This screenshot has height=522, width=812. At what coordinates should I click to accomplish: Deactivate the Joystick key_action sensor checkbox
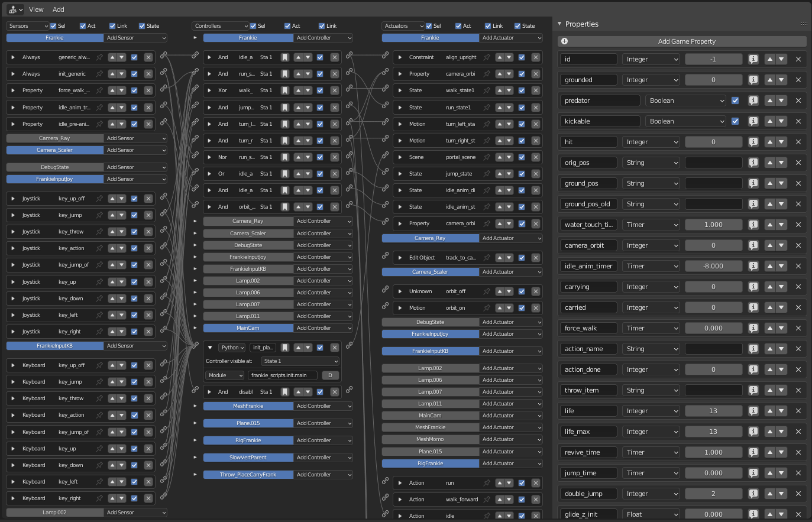134,248
